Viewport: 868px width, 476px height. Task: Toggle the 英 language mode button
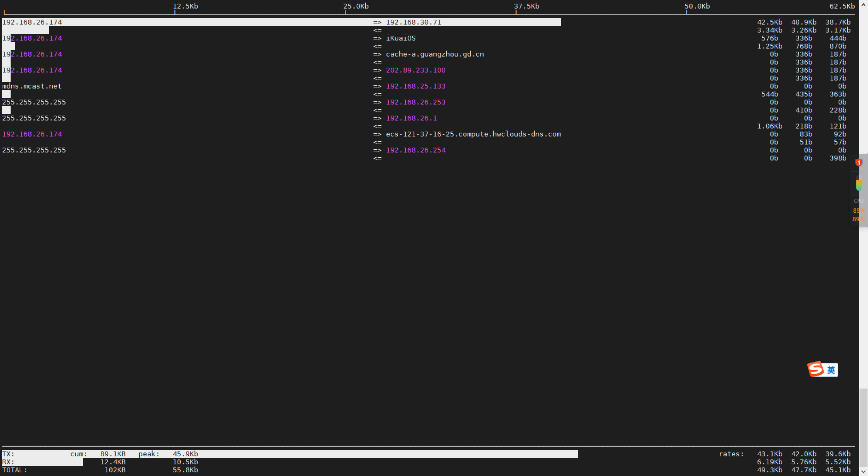pyautogui.click(x=831, y=370)
